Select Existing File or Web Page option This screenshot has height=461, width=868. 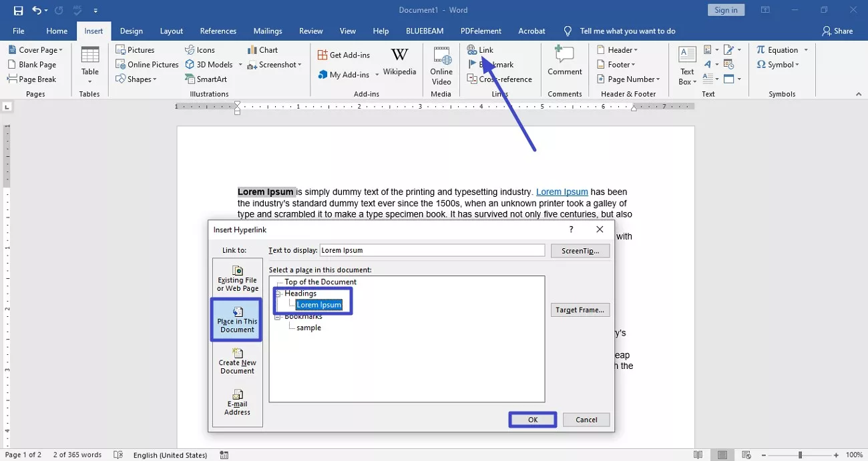pyautogui.click(x=237, y=278)
